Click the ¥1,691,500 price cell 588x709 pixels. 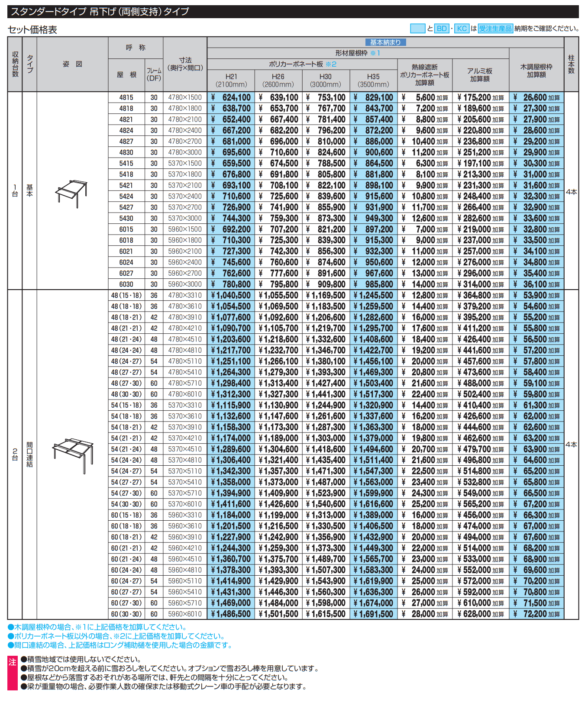point(373,614)
